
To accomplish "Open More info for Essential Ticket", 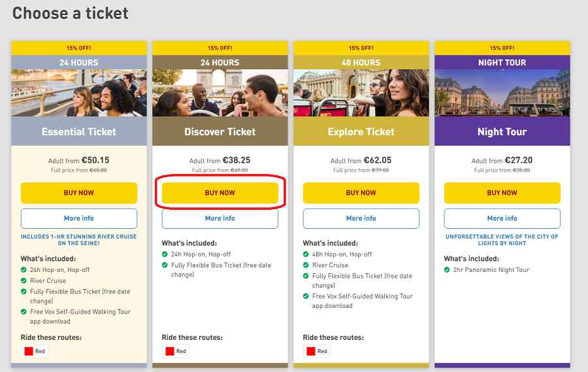I will coord(79,218).
